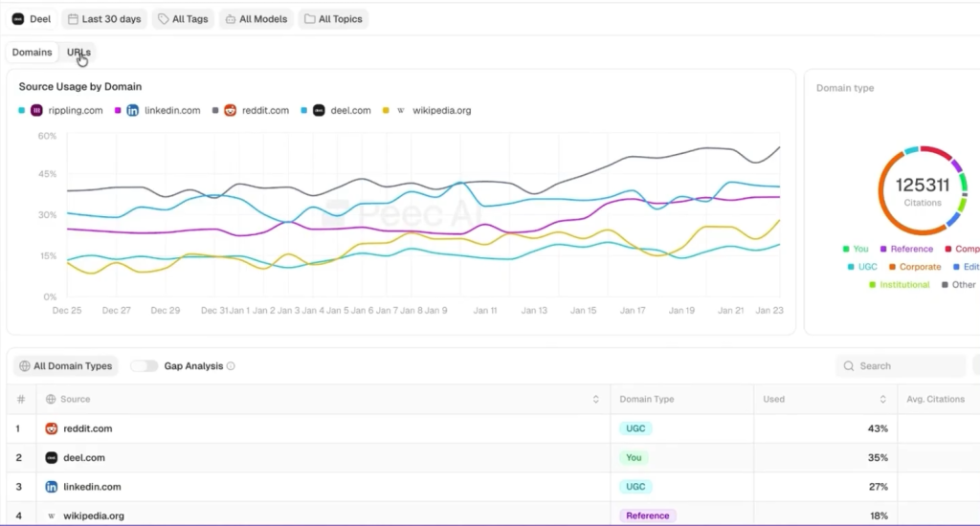Click the tag icon in All Tags

click(163, 19)
